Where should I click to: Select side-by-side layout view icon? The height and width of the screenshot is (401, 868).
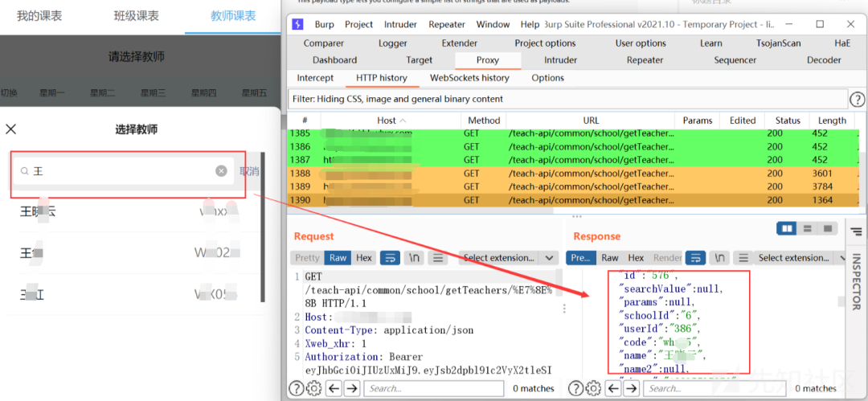[787, 228]
